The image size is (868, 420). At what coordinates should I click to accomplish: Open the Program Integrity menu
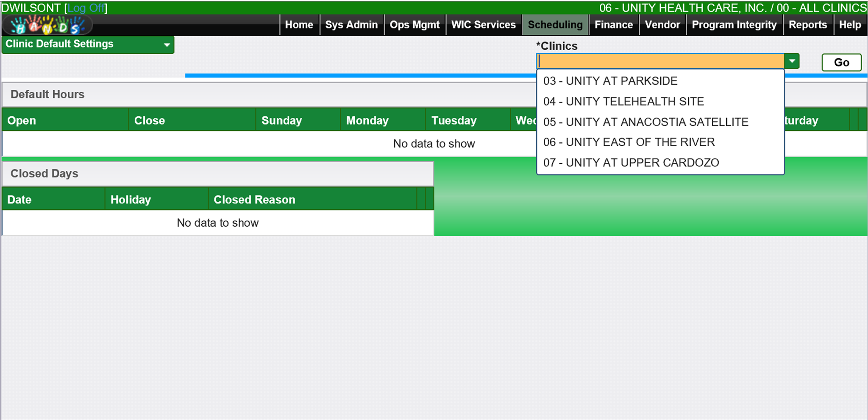click(x=734, y=25)
